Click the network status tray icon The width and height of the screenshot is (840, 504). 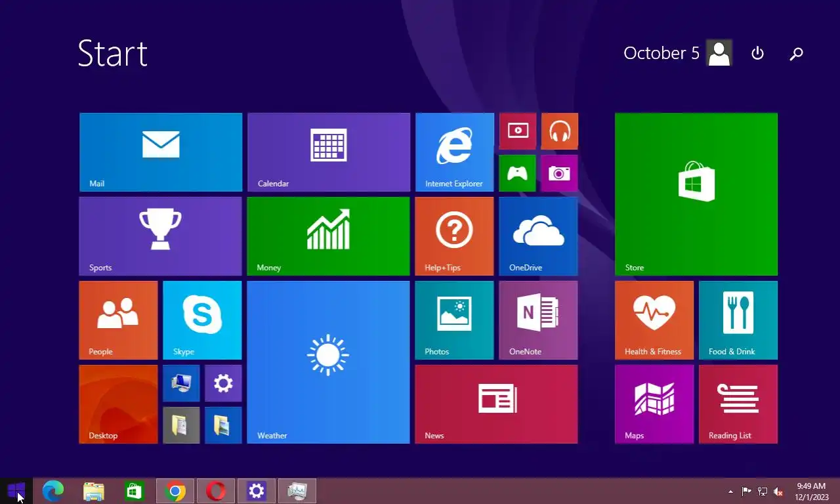tap(763, 492)
